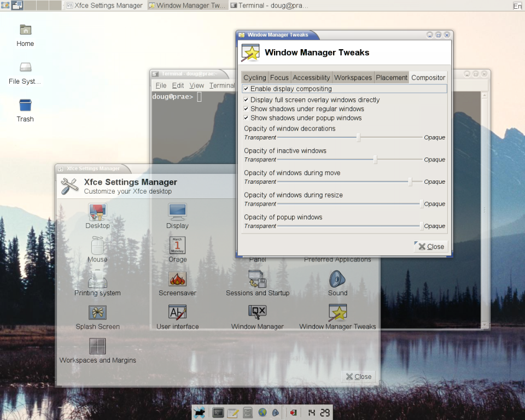Select the Compositor tab
525x420 pixels.
coord(428,77)
